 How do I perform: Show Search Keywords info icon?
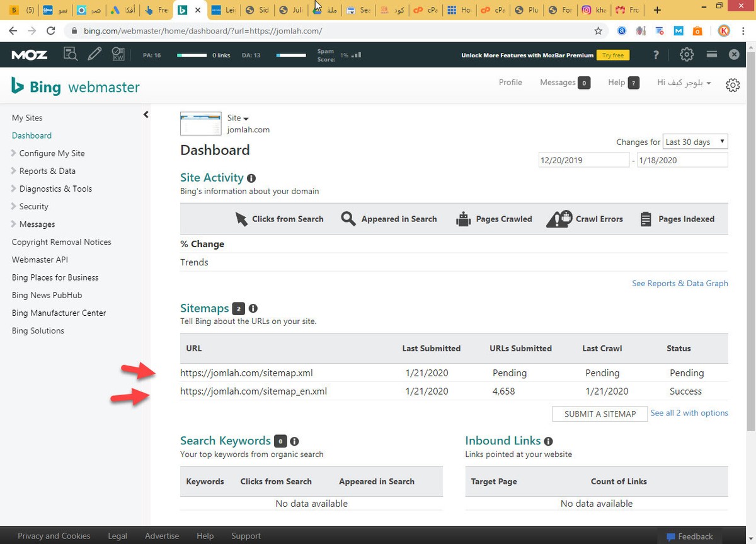click(294, 441)
